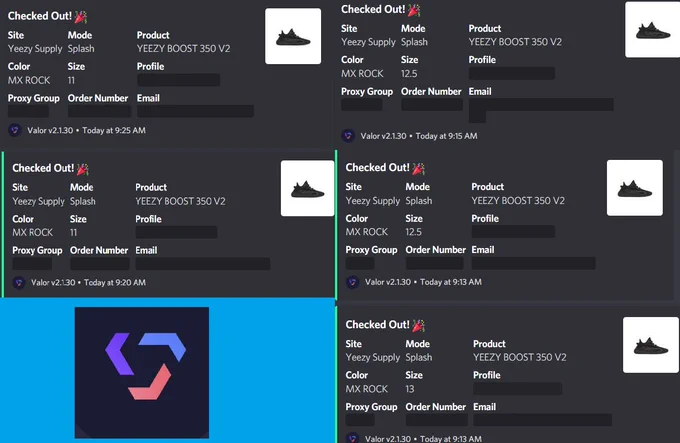Click 'Splash' mode in the 9:20 AM card
680x443 pixels.
click(83, 201)
